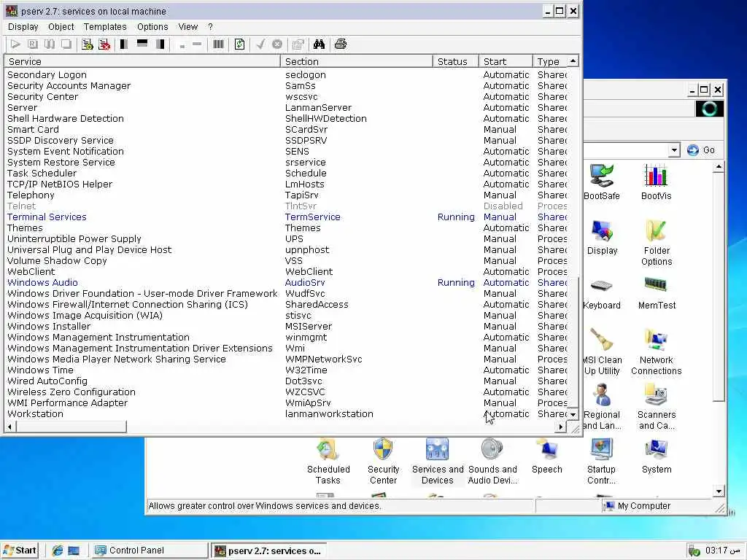The width and height of the screenshot is (747, 560).
Task: Sort list by Type column header
Action: click(550, 61)
